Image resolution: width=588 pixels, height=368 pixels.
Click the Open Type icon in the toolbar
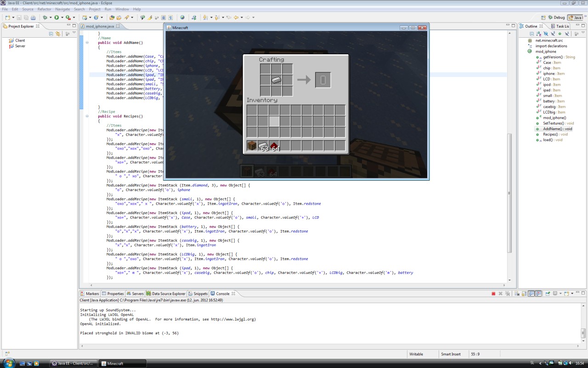(112, 17)
